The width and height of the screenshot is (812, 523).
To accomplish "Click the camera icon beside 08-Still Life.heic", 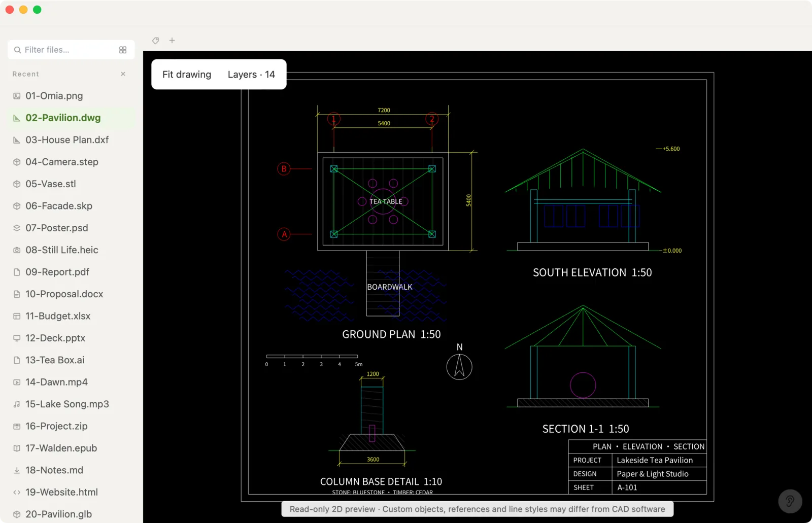I will click(x=17, y=250).
